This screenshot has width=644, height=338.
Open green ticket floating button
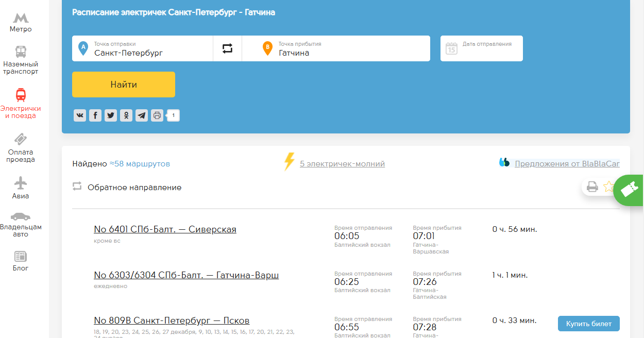coord(630,190)
